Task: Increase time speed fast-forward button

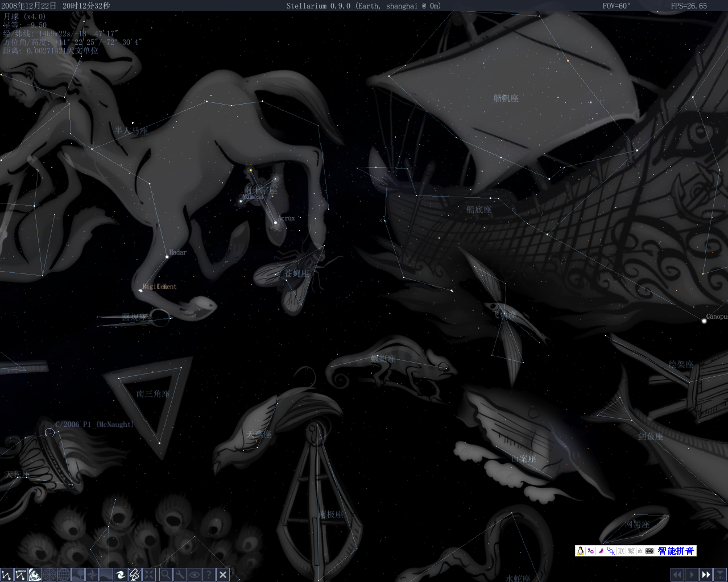Action: (x=706, y=575)
